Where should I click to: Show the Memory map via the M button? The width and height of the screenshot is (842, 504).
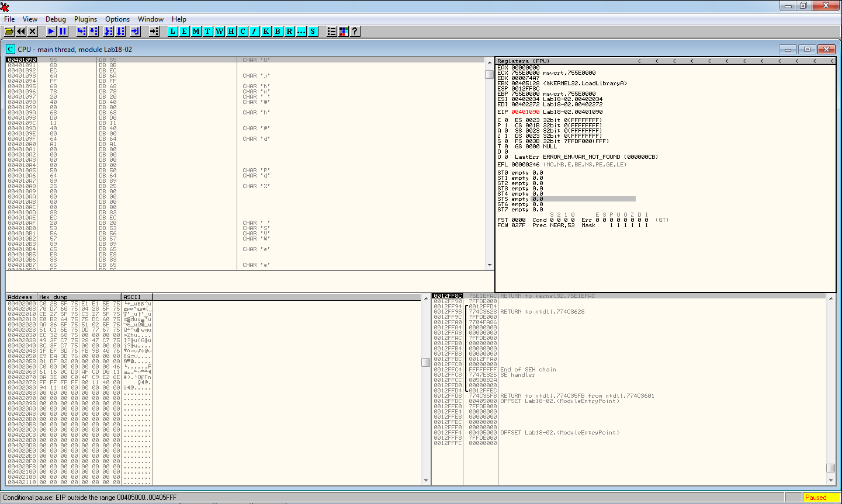tap(196, 32)
